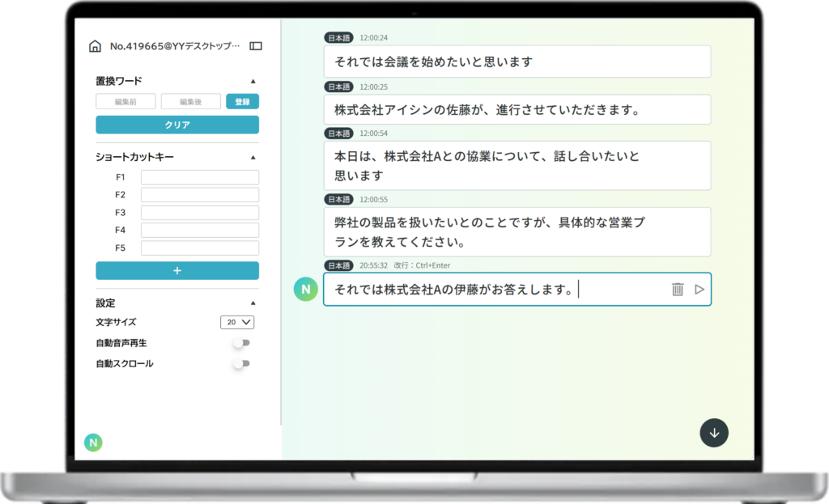The width and height of the screenshot is (829, 504).
Task: Click the 登録 button
Action: [x=242, y=101]
